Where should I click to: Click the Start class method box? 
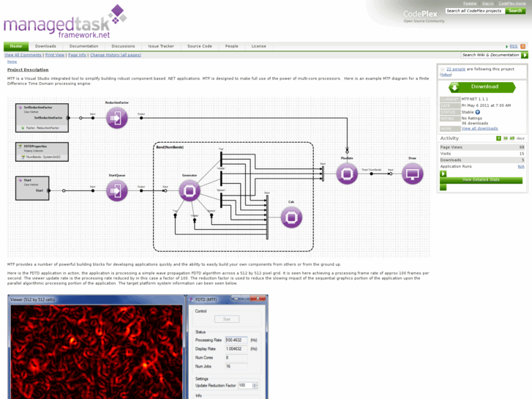point(32,188)
